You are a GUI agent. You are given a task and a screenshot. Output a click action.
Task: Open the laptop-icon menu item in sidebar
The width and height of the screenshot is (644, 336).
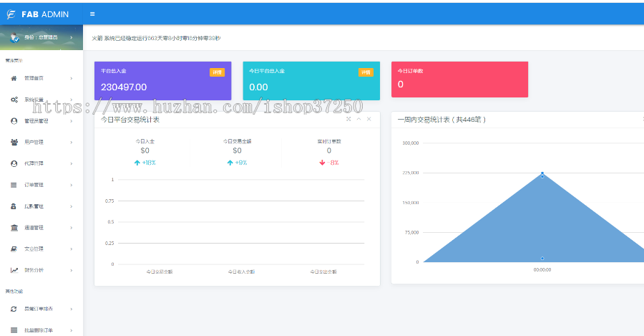[x=14, y=249]
